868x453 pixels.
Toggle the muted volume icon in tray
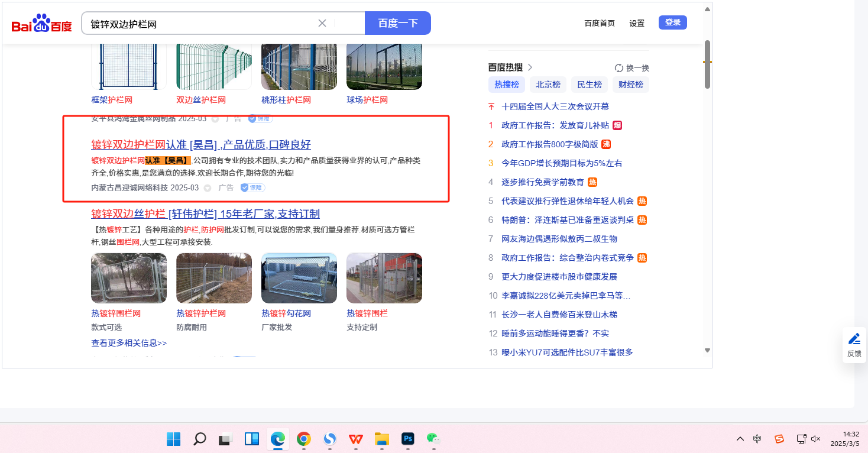pyautogui.click(x=816, y=439)
